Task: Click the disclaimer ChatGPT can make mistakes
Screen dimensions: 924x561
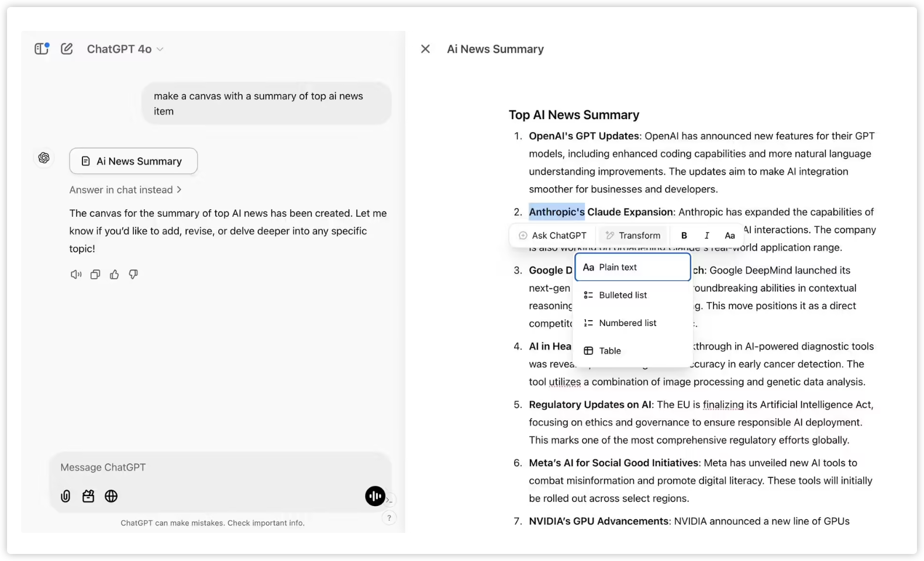Action: (213, 523)
